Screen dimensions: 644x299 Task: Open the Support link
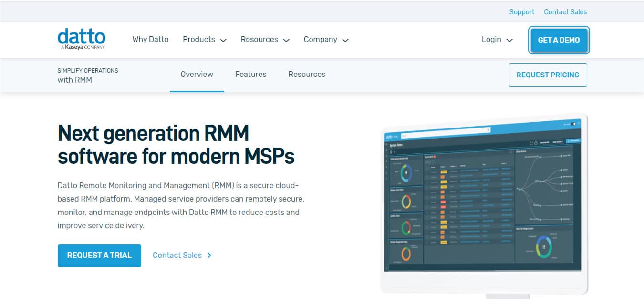[521, 11]
